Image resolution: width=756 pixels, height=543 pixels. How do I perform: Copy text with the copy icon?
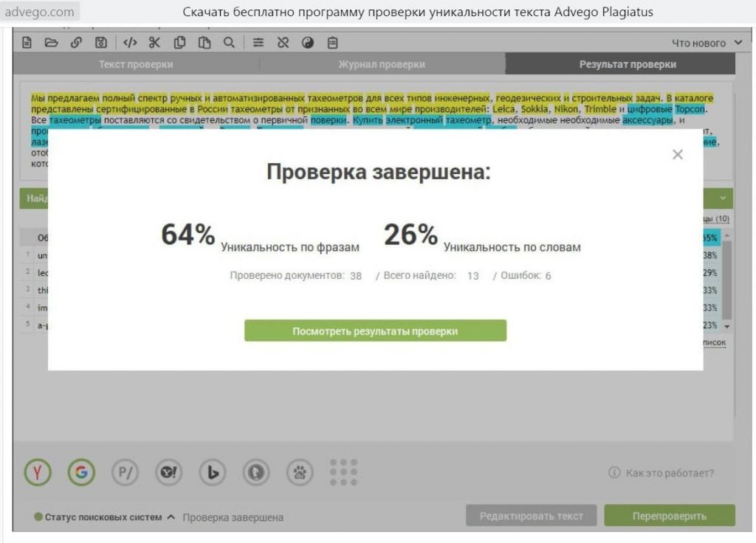coord(179,42)
